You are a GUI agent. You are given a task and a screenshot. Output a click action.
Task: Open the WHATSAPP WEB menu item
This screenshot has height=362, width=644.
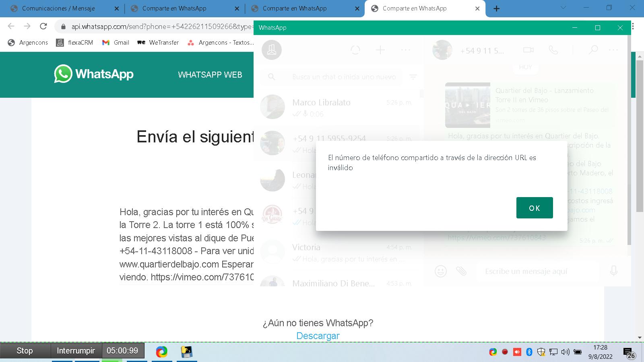coord(210,75)
